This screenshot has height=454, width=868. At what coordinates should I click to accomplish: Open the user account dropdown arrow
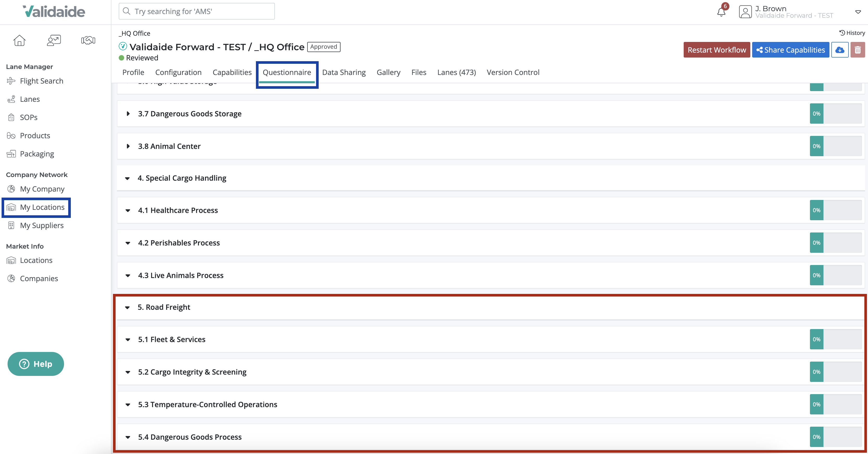(x=858, y=12)
